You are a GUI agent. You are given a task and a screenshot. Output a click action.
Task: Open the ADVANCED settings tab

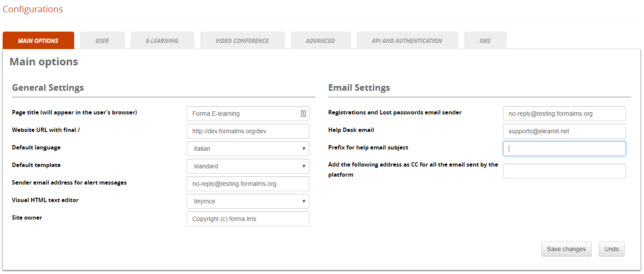(x=320, y=40)
